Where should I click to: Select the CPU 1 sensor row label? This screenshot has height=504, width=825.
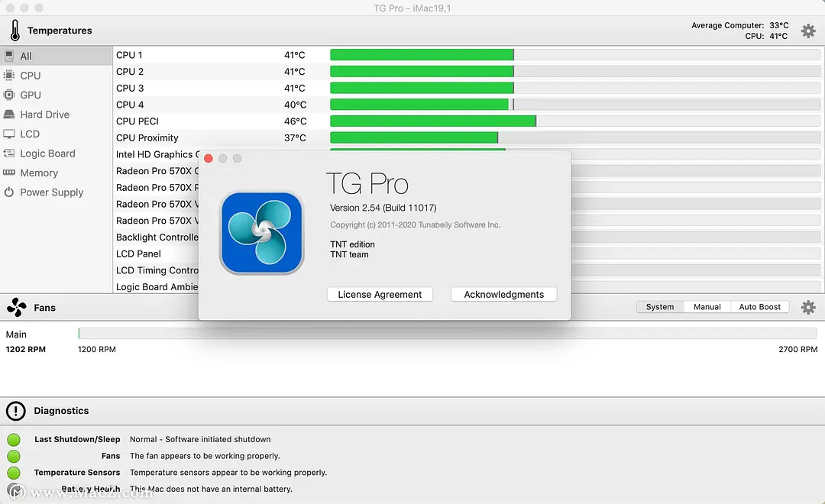click(x=129, y=55)
